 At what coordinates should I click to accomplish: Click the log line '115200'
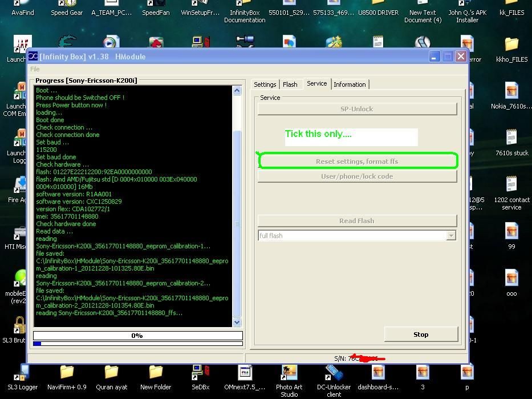47,150
